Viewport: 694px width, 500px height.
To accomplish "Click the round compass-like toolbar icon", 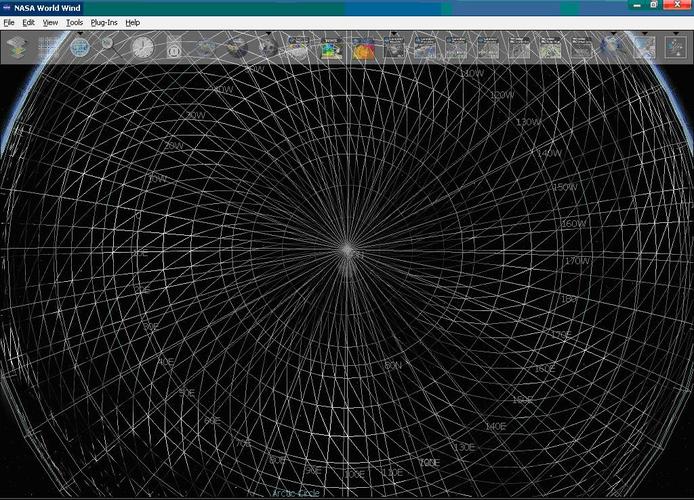I will [x=174, y=47].
